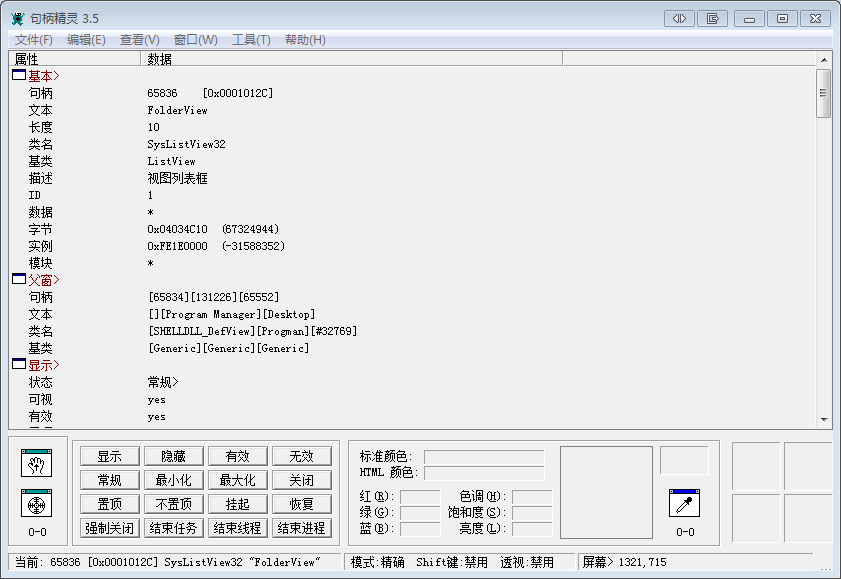Select the eyedropper color picker icon
841x579 pixels.
(684, 503)
